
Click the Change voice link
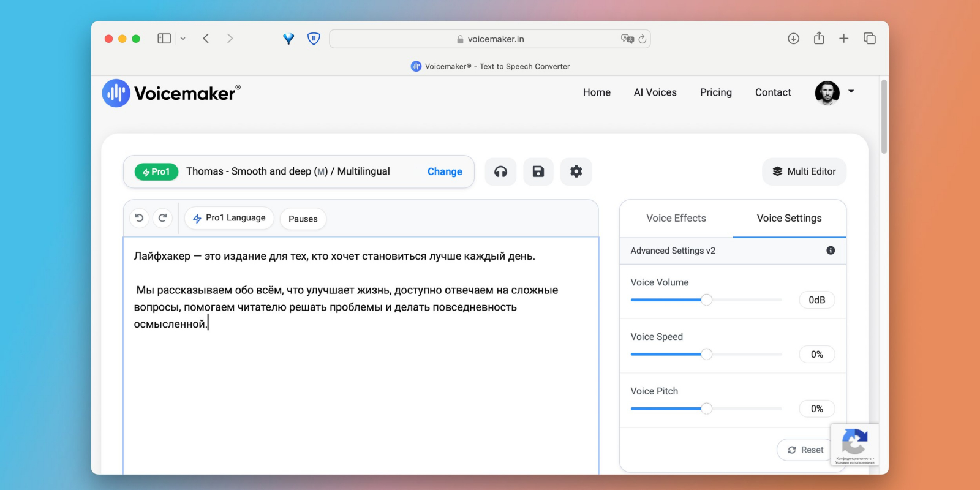(x=445, y=171)
